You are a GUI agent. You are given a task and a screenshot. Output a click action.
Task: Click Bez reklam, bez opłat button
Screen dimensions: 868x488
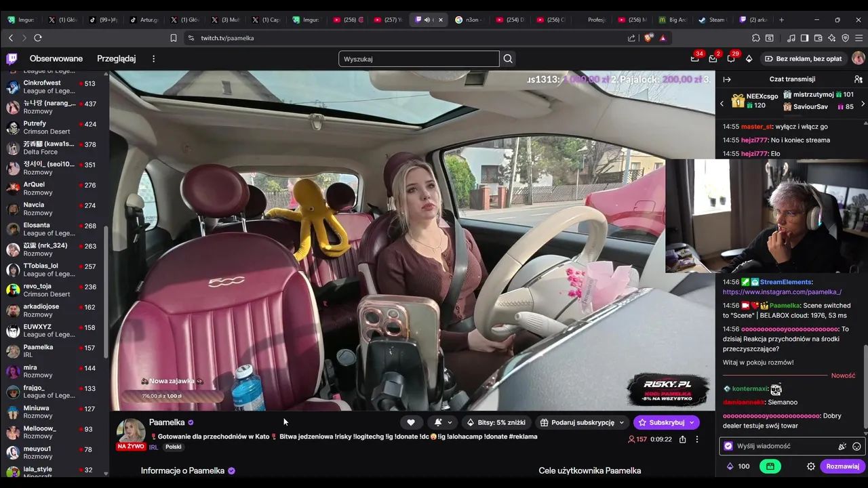click(x=804, y=59)
